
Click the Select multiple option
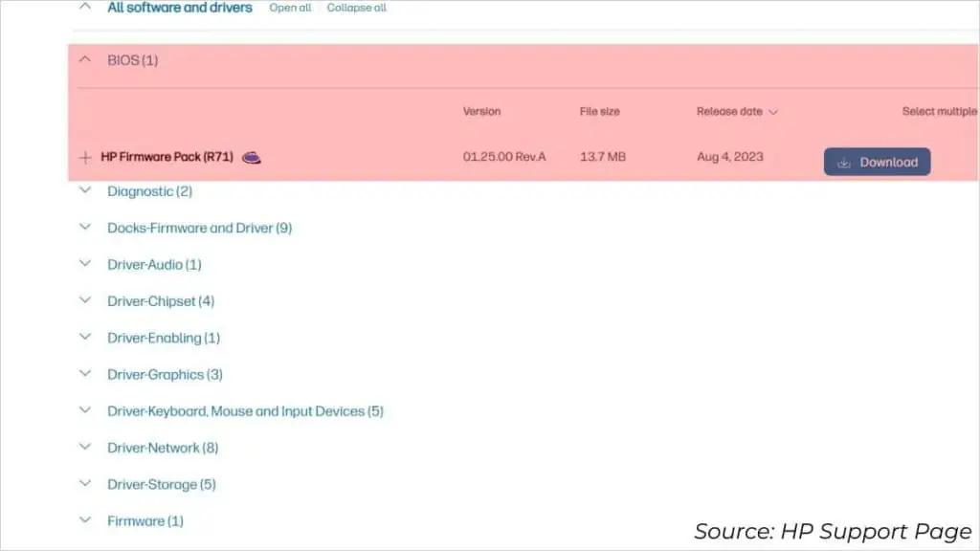click(939, 112)
